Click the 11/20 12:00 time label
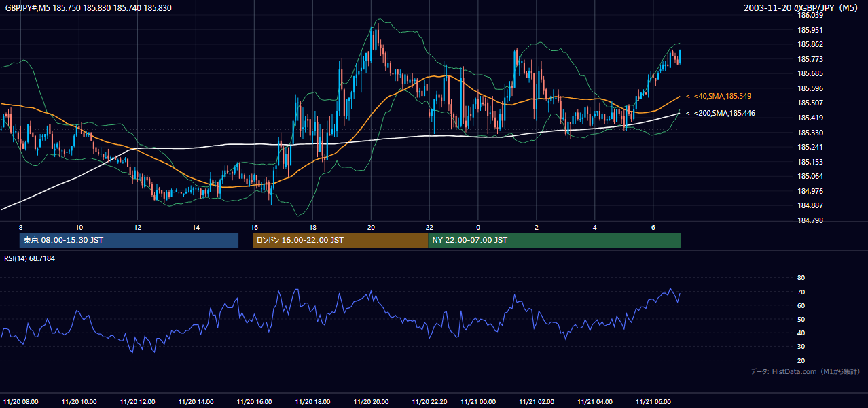868x408 pixels. (x=138, y=401)
